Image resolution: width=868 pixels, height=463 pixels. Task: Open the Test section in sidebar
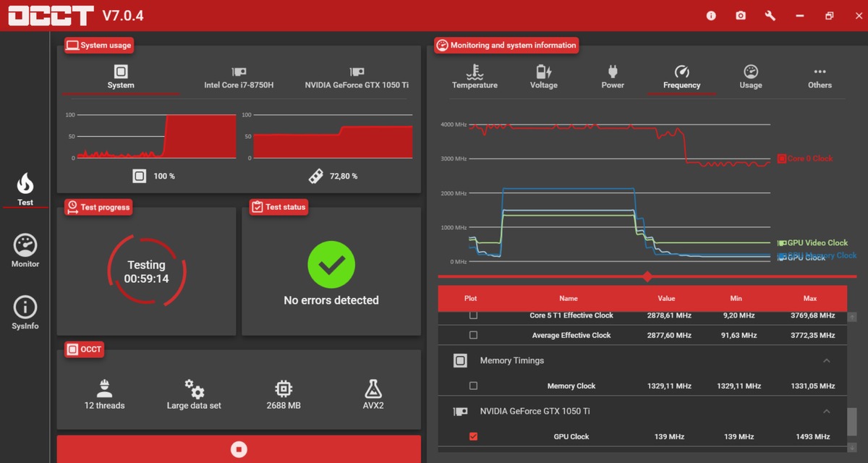point(25,190)
